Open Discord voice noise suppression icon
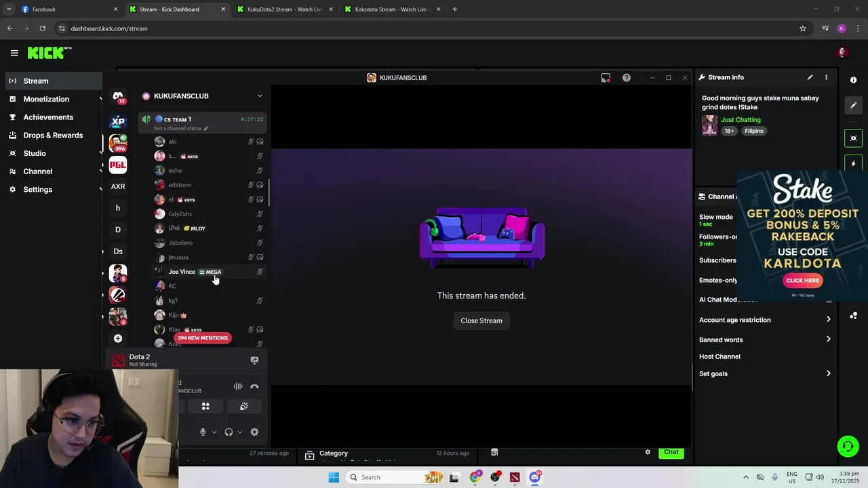This screenshot has height=488, width=868. coord(238,387)
